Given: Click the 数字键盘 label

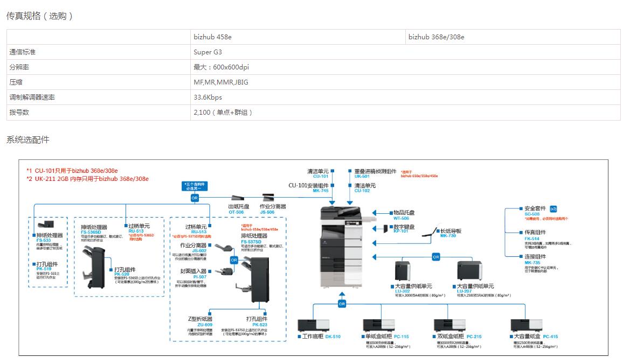Looking at the screenshot, I should point(404,227).
